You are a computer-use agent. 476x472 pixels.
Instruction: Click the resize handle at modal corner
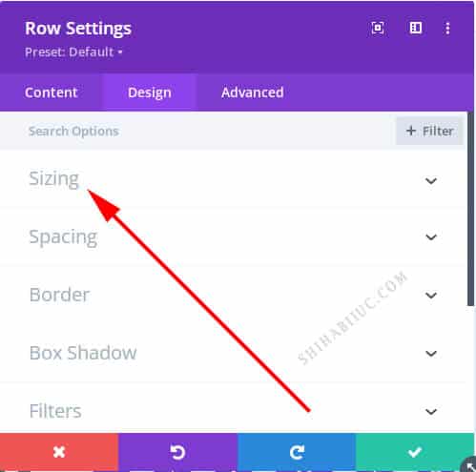[x=468, y=464]
